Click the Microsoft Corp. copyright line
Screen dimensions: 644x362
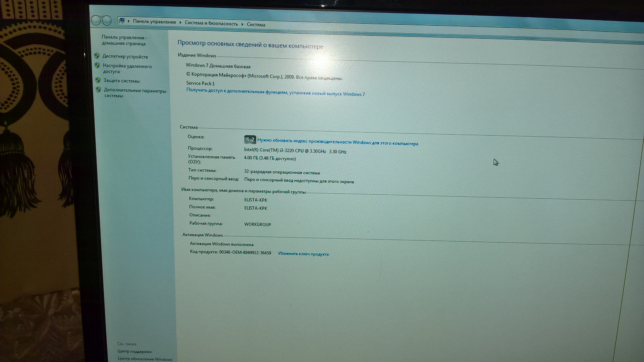(264, 76)
